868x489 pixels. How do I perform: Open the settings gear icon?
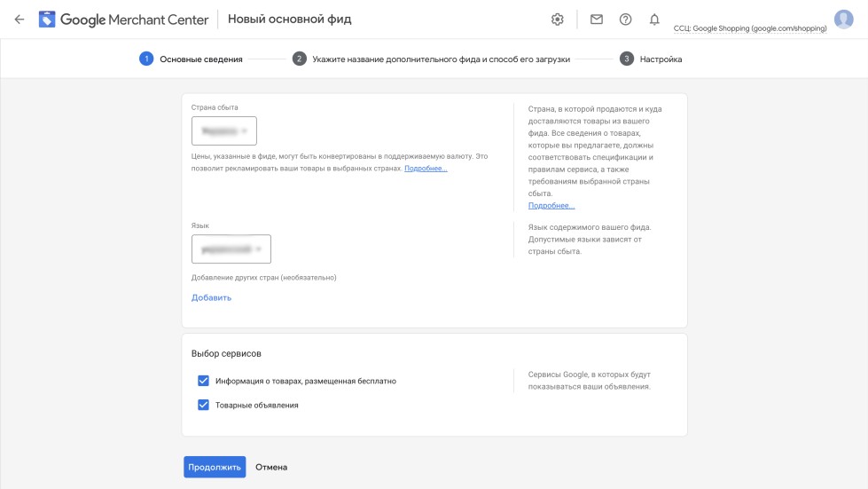(x=558, y=20)
